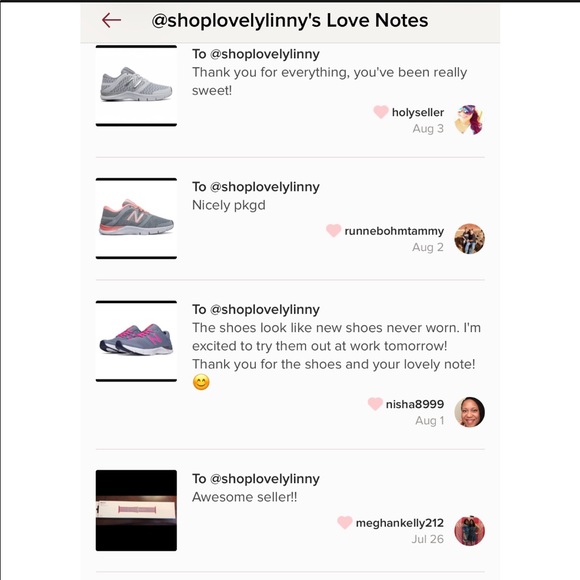Open the nisha8999 username link

coord(415,404)
